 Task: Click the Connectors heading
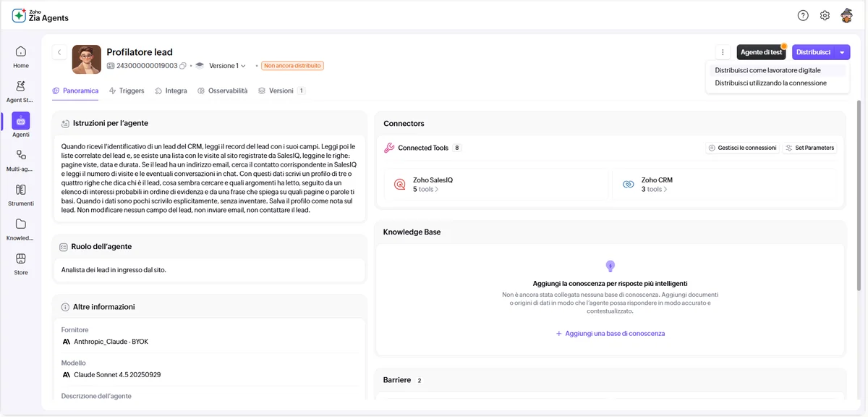[404, 124]
